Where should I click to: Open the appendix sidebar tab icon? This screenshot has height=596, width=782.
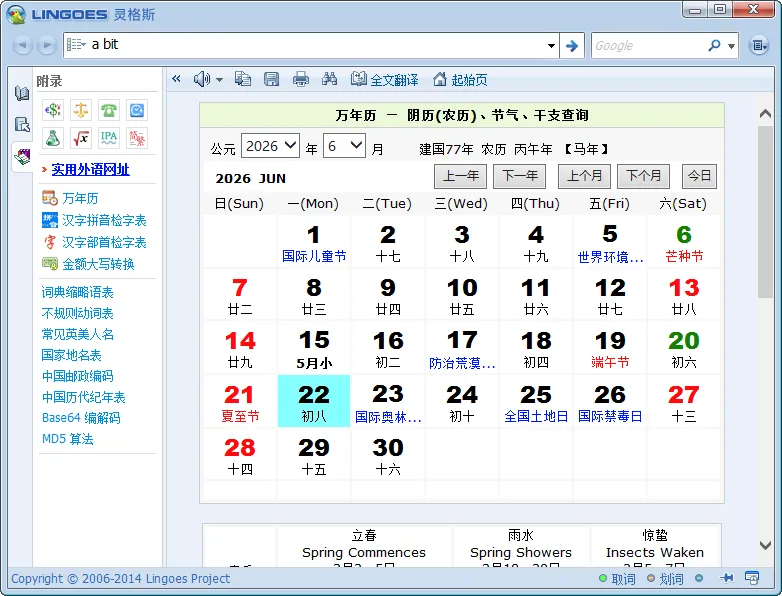click(22, 157)
